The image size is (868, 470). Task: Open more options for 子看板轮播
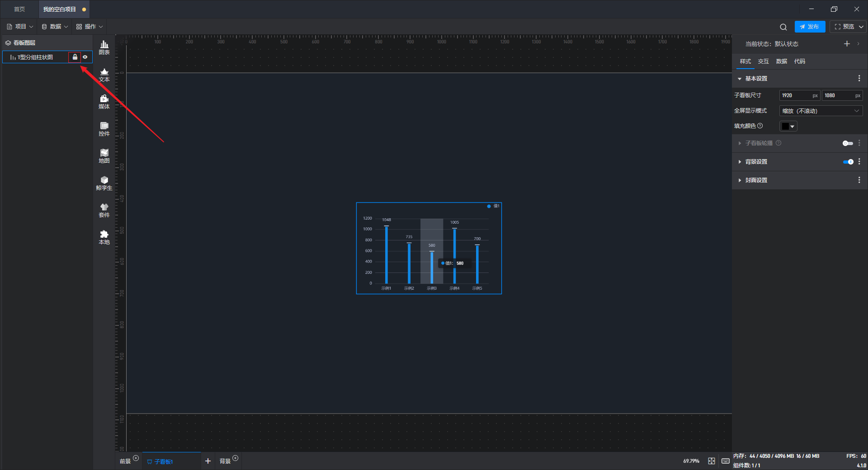[x=859, y=143]
